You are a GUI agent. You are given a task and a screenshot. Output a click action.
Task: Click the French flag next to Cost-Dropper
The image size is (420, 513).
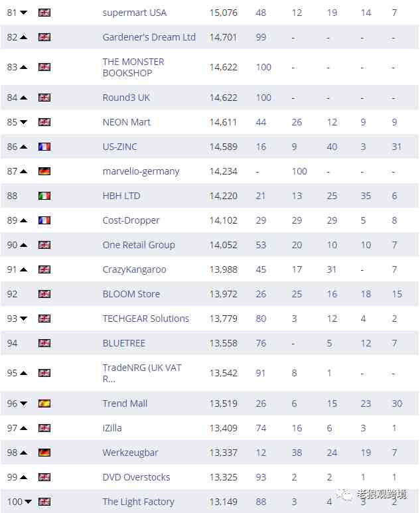tap(44, 220)
